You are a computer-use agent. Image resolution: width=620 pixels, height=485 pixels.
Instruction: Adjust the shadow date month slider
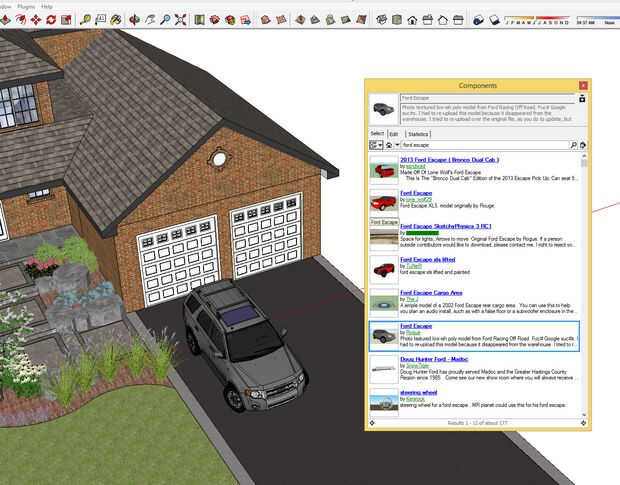(x=537, y=20)
